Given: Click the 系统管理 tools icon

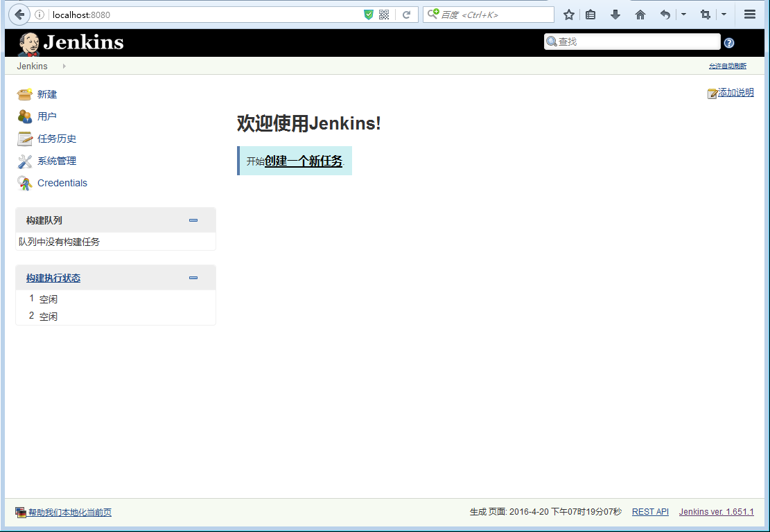Looking at the screenshot, I should pos(24,161).
